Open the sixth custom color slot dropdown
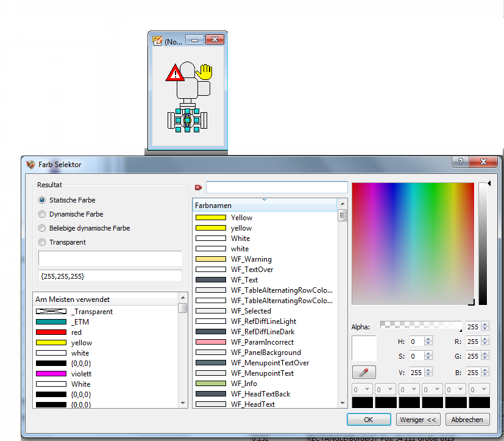This screenshot has width=504, height=441. point(479,390)
